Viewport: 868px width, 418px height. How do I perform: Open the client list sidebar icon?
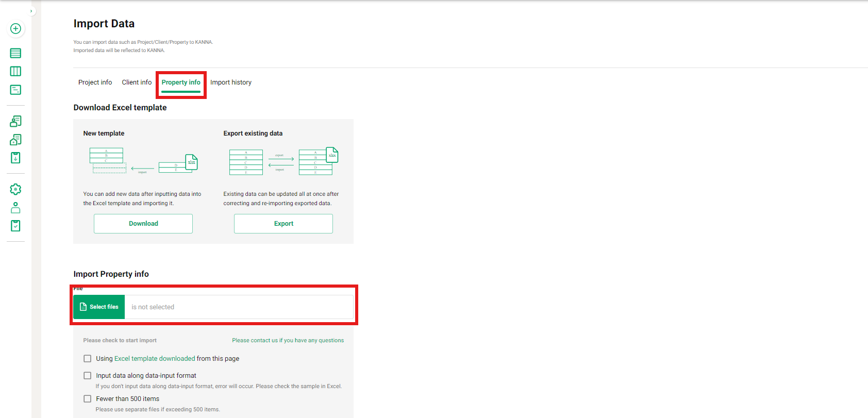tap(15, 121)
